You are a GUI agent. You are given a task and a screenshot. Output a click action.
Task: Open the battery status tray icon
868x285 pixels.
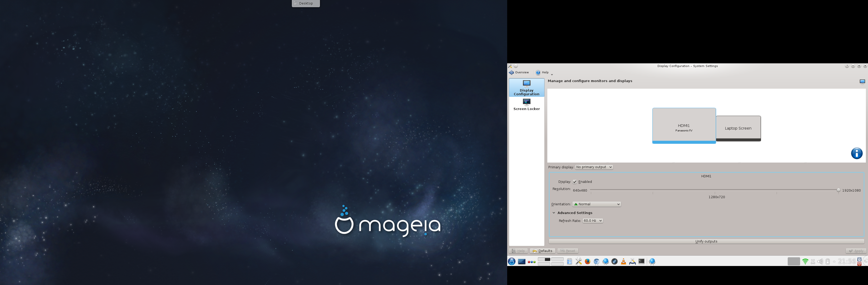coord(828,262)
